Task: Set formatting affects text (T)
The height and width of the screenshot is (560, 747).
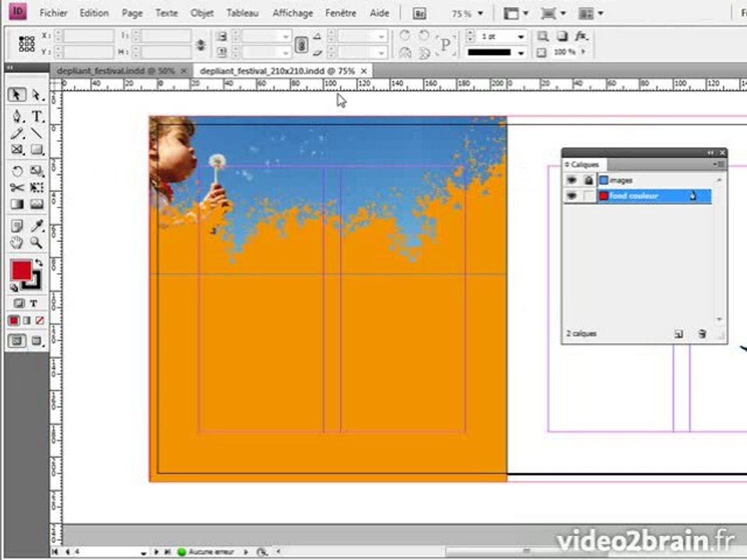Action: (33, 303)
